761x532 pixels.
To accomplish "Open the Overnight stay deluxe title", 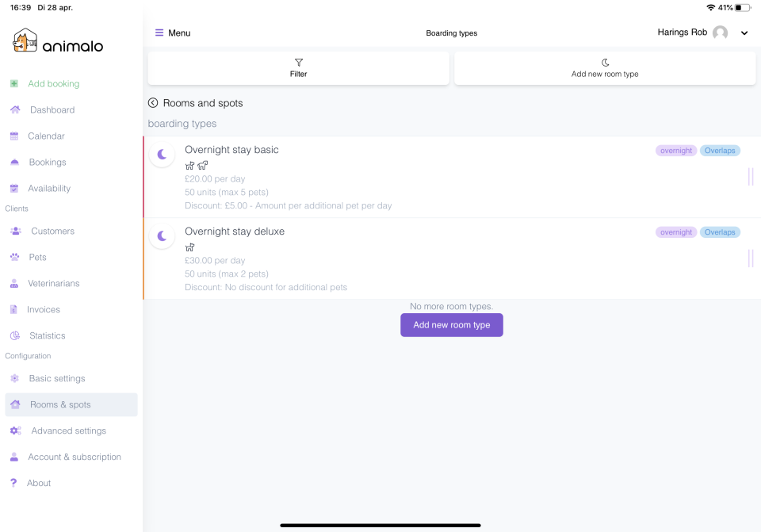I will [235, 231].
